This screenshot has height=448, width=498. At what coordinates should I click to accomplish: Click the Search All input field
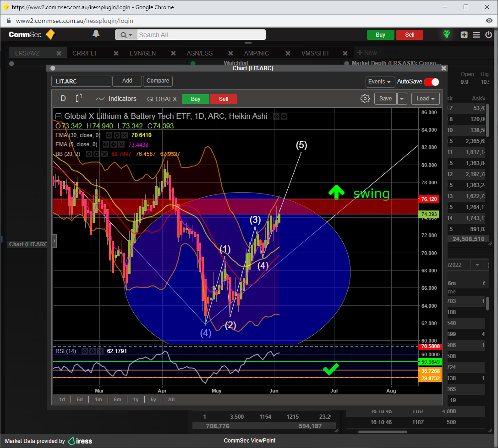pos(202,35)
